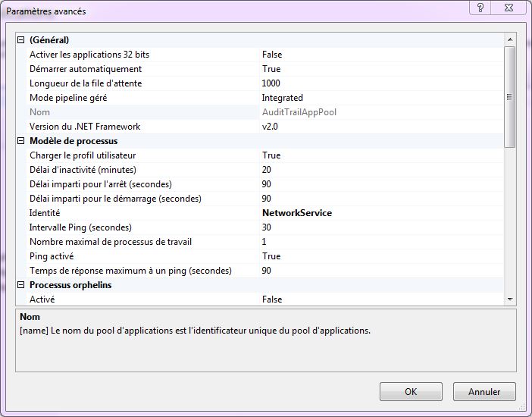
Task: Click the Intervalle Ping value 30
Action: [x=266, y=227]
